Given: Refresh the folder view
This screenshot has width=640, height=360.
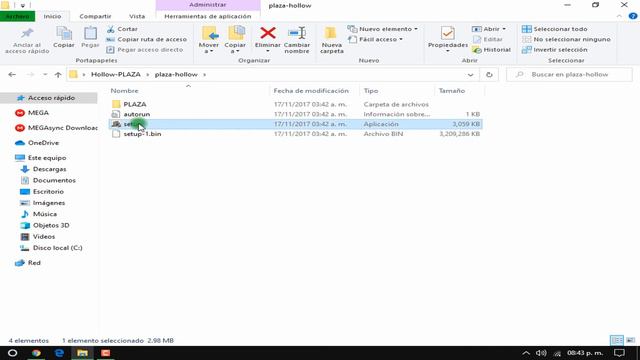Looking at the screenshot, I should click(x=489, y=75).
